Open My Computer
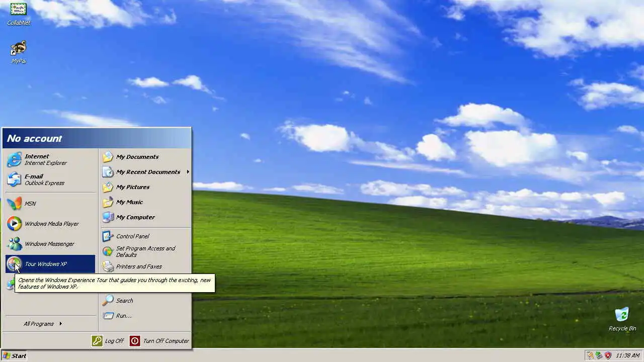Image resolution: width=644 pixels, height=362 pixels. [x=145, y=217]
